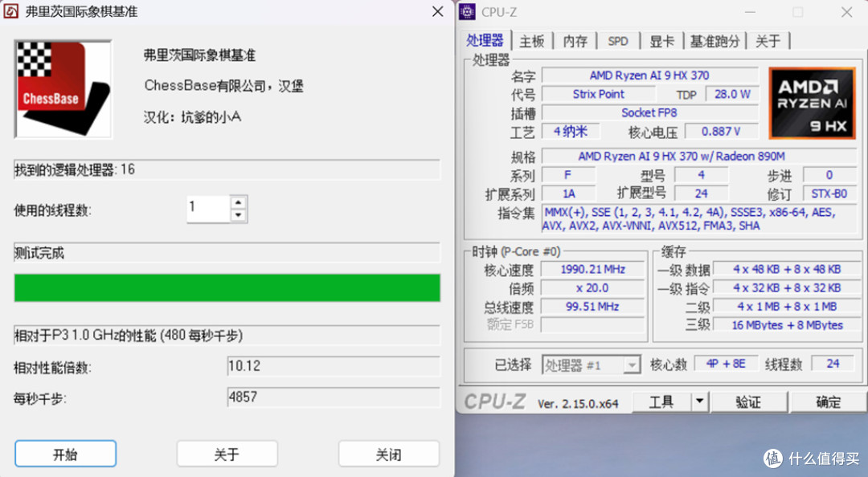
Task: Click the 关闭 close button in benchmark dialog
Action: tap(389, 455)
